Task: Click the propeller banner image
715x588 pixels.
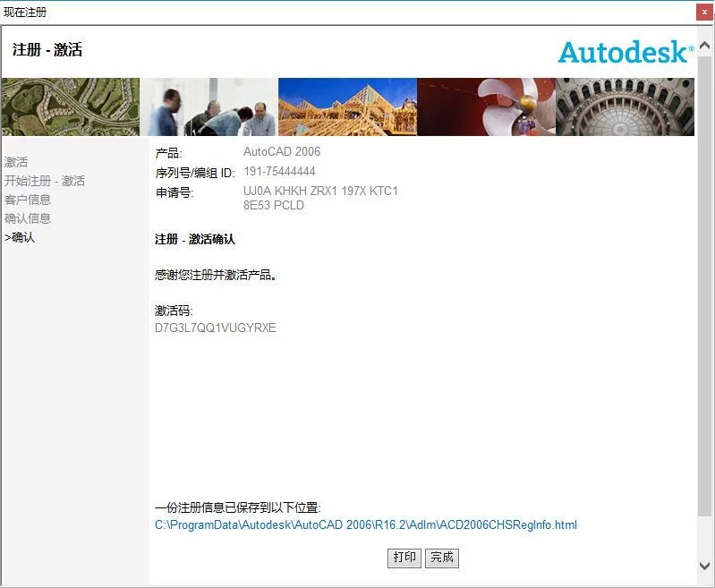Action: click(487, 107)
